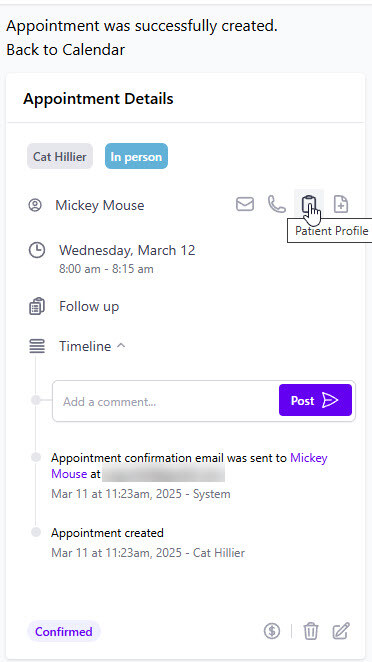Viewport: 372px width, 662px height.
Task: Click the clock icon beside the date
Action: coord(37,250)
